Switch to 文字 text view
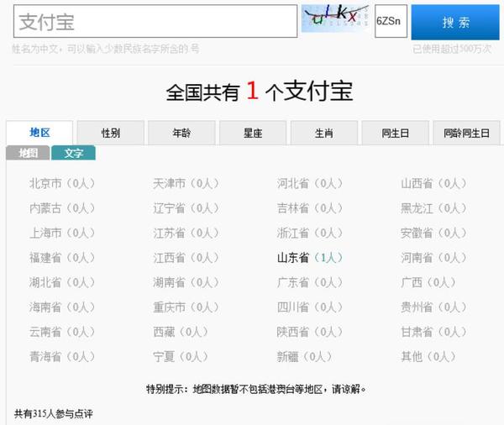The width and height of the screenshot is (504, 425). coord(73,153)
